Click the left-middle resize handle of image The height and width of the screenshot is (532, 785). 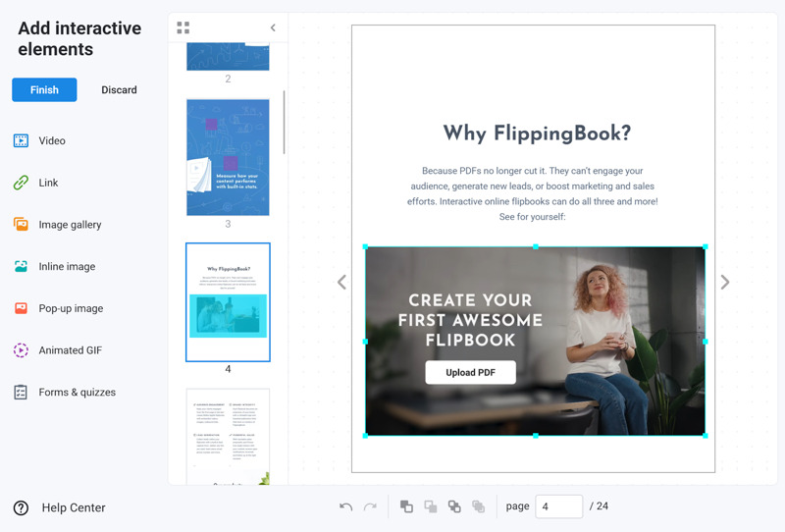(365, 342)
